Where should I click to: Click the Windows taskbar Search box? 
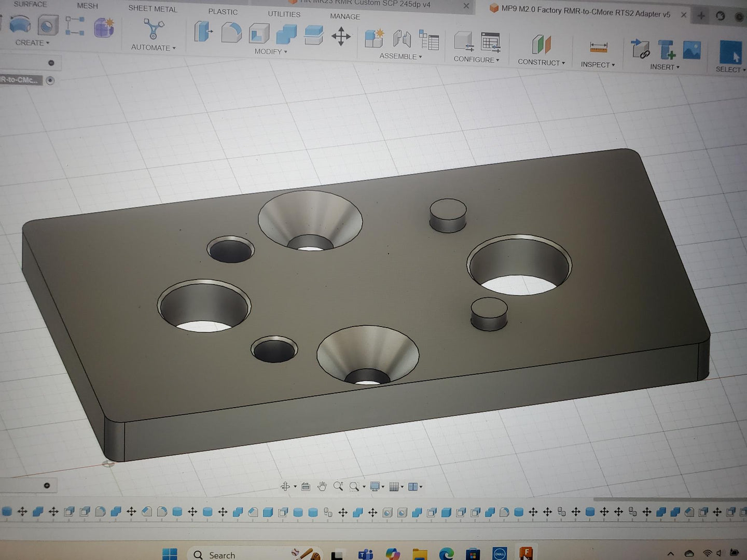coord(254,554)
